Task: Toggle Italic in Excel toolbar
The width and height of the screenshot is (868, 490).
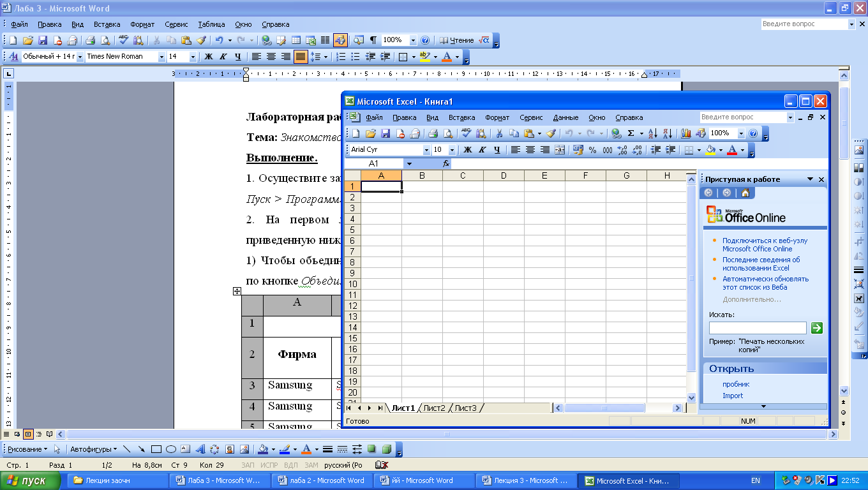Action: click(x=483, y=150)
